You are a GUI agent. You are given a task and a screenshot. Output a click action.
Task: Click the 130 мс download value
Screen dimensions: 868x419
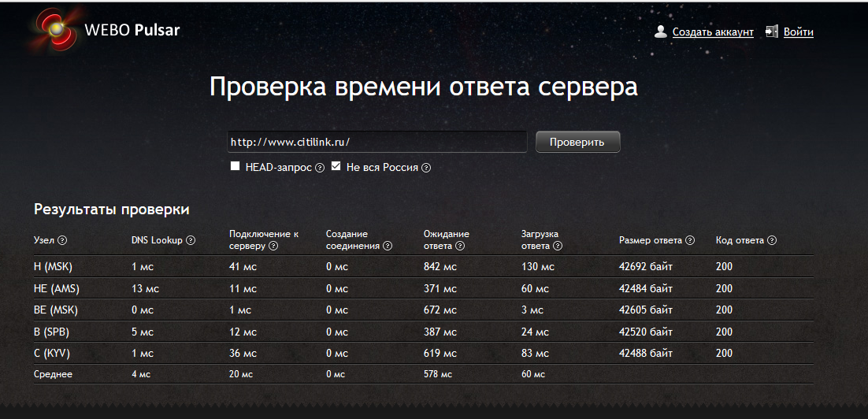[x=537, y=267]
